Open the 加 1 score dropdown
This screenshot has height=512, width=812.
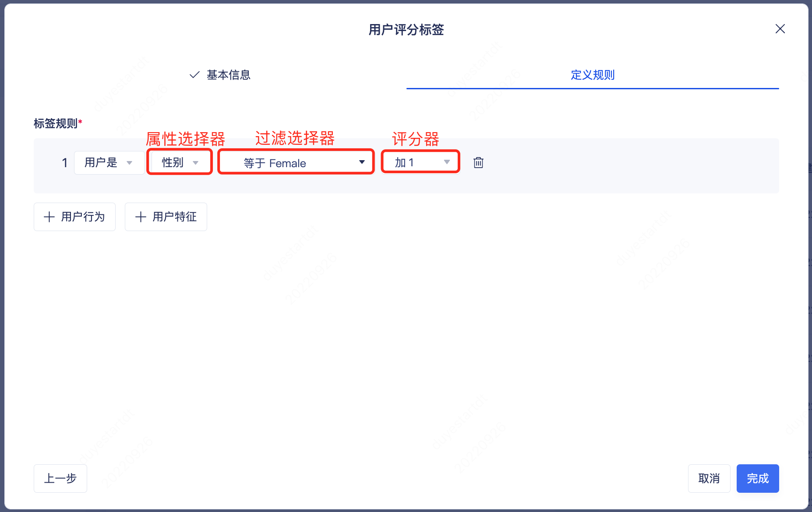click(420, 162)
